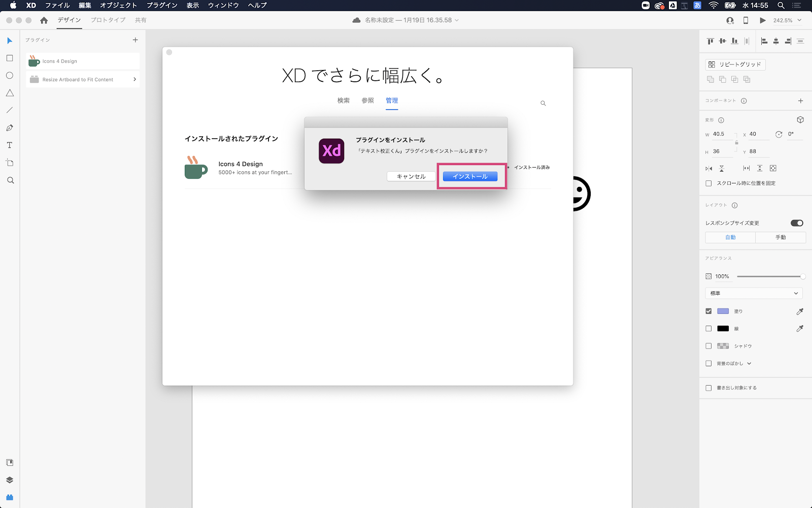Click the black border color swatch
Screen dimensions: 812x508
click(723, 329)
